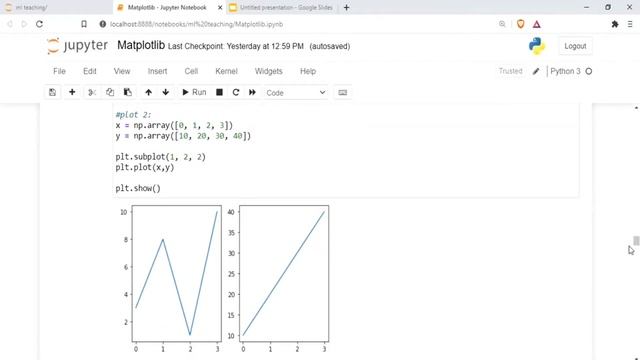
Task: Open the Widgets menu
Action: (269, 71)
